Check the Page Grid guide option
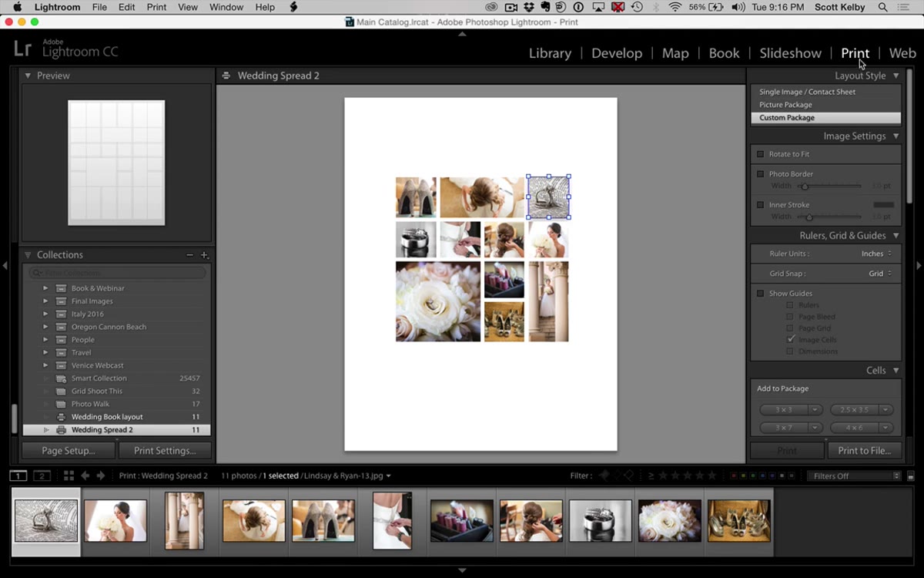Image resolution: width=924 pixels, height=578 pixels. 790,328
